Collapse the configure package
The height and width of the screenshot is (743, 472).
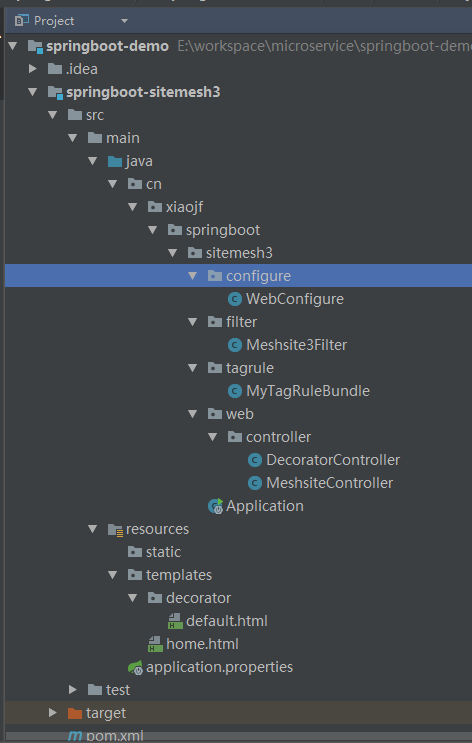[x=192, y=276]
